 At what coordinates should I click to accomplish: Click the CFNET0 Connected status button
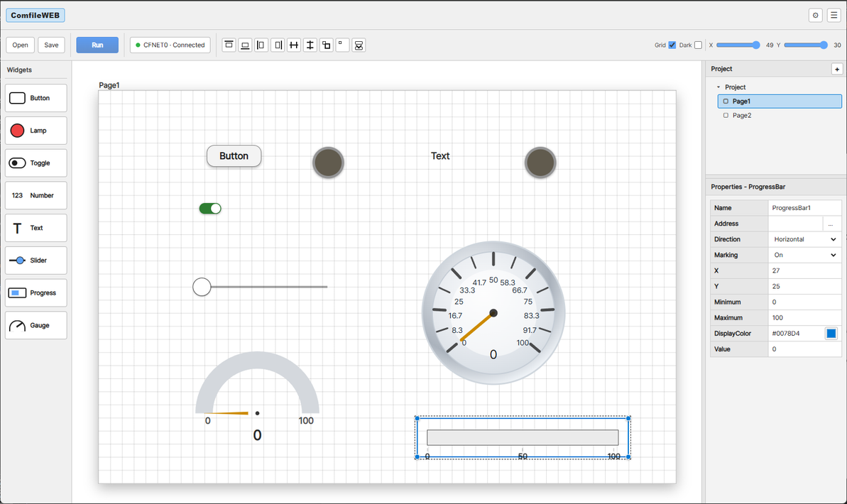tap(170, 45)
